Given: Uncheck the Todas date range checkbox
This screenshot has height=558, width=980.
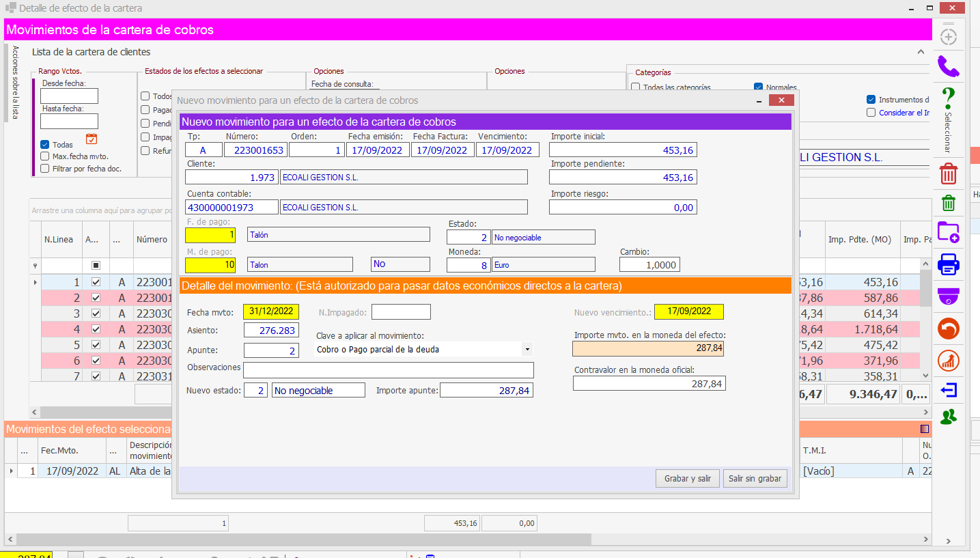Looking at the screenshot, I should (x=45, y=145).
